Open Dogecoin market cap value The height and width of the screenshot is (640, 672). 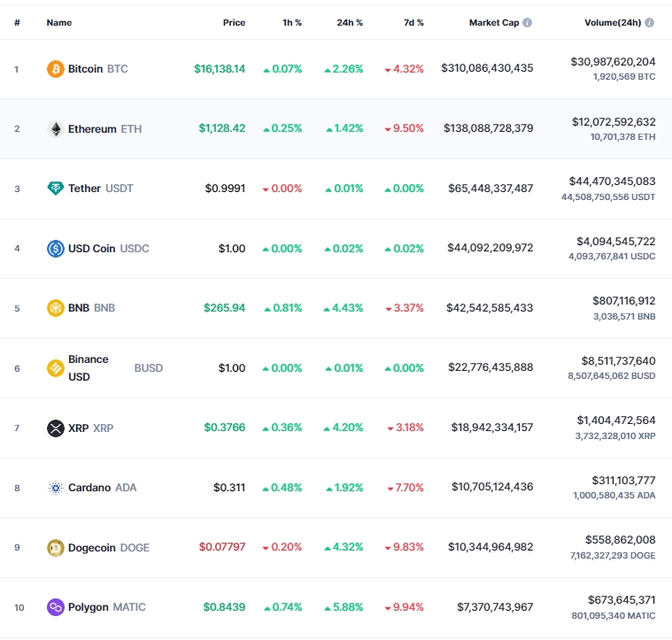coord(490,547)
